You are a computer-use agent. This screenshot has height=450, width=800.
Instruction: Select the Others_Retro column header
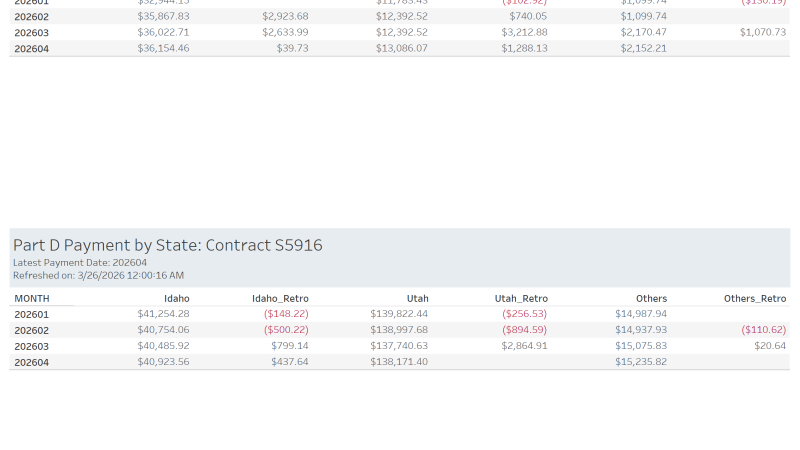tap(755, 298)
